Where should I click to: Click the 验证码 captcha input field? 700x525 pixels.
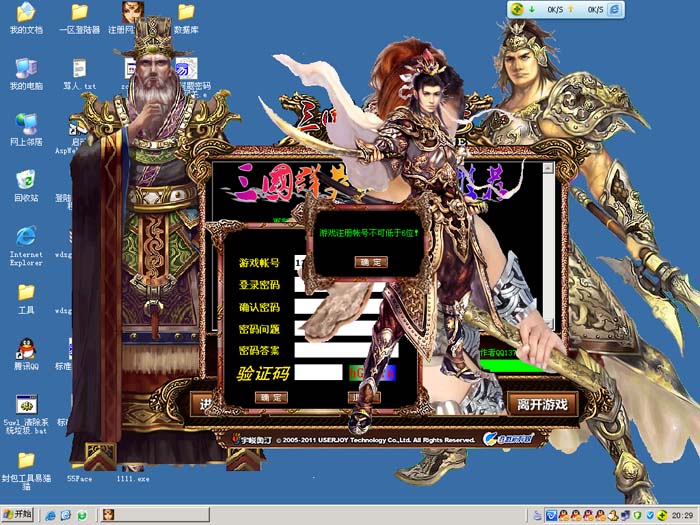pos(319,373)
